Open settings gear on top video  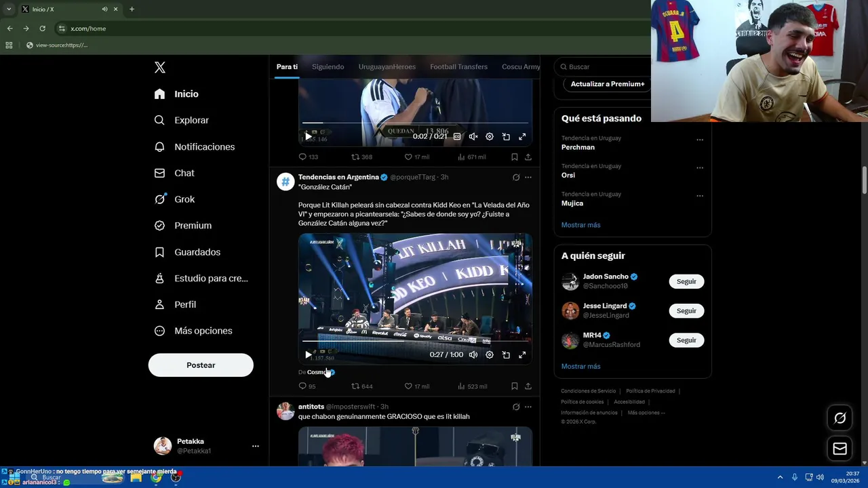(490, 136)
